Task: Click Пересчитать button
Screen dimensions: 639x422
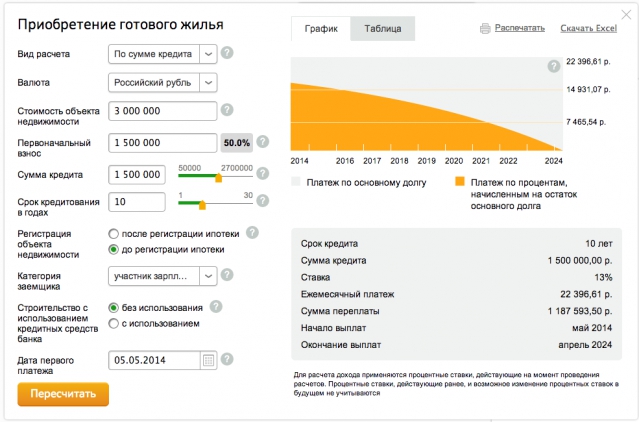Action: click(x=63, y=394)
